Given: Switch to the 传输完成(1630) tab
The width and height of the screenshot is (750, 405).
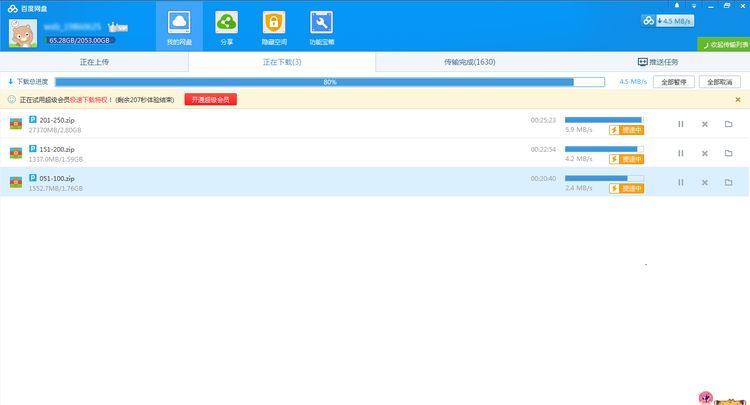Looking at the screenshot, I should (x=470, y=62).
